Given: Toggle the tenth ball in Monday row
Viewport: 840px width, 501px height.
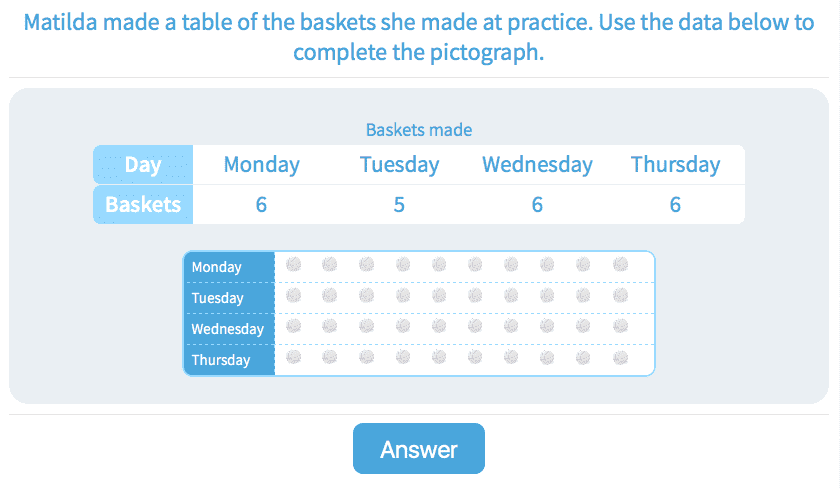Looking at the screenshot, I should pyautogui.click(x=620, y=265).
